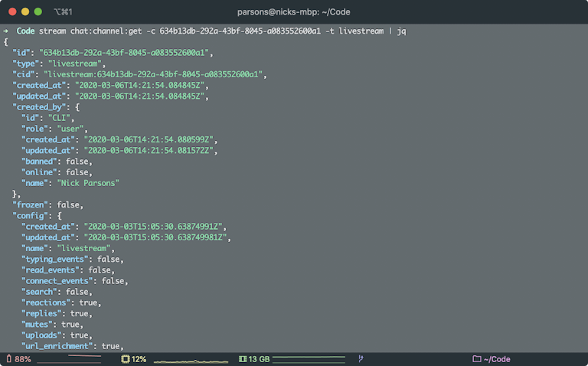
Task: Click the "read_events": false line
Action: click(x=68, y=270)
